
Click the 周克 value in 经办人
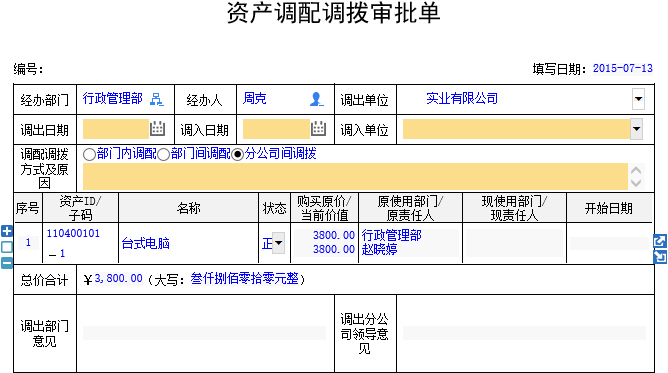point(255,98)
